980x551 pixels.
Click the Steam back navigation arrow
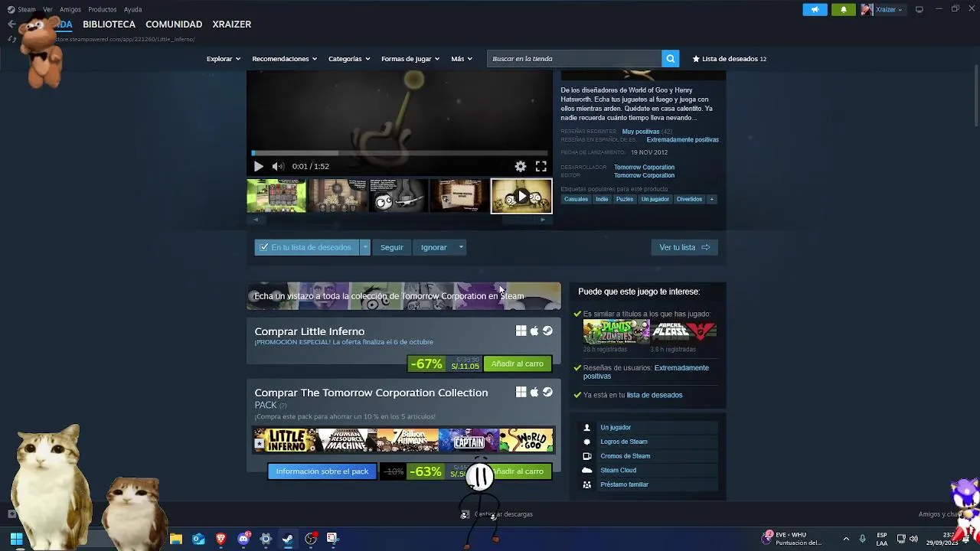pos(11,24)
